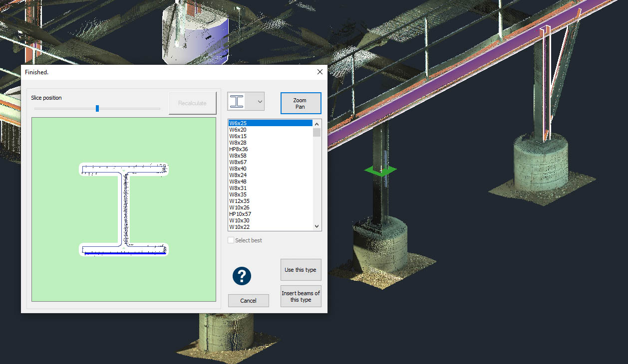Cancel the beam fitting dialog

pos(248,301)
